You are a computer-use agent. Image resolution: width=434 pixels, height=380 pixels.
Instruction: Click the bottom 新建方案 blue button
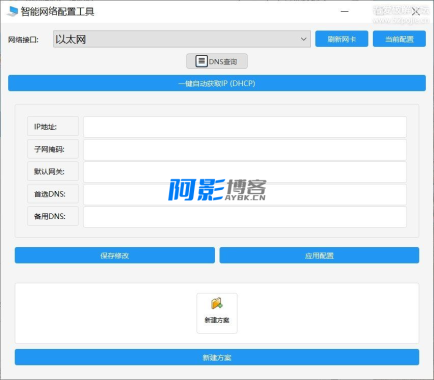pyautogui.click(x=217, y=357)
